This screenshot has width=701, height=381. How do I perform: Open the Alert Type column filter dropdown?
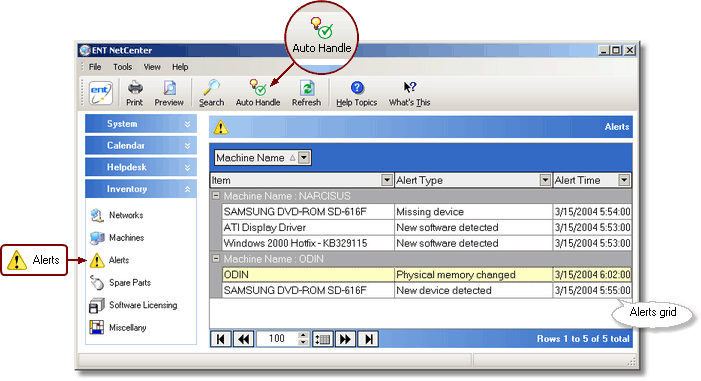pos(545,180)
